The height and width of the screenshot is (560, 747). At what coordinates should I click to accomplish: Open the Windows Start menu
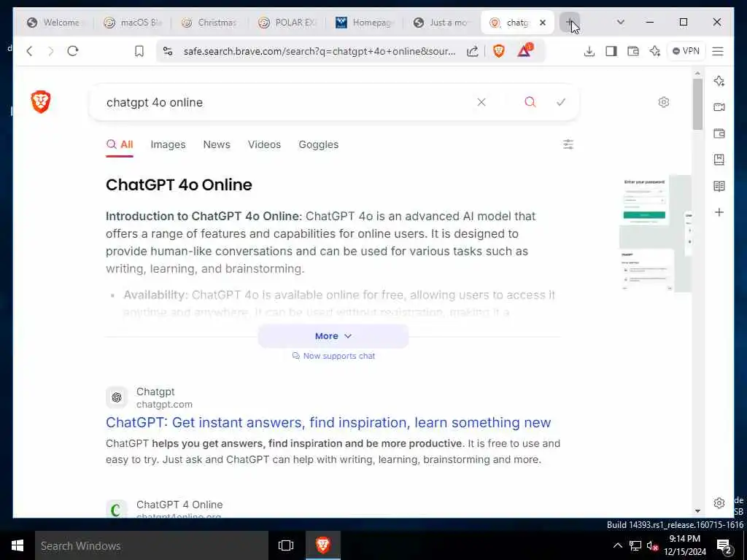coord(18,545)
